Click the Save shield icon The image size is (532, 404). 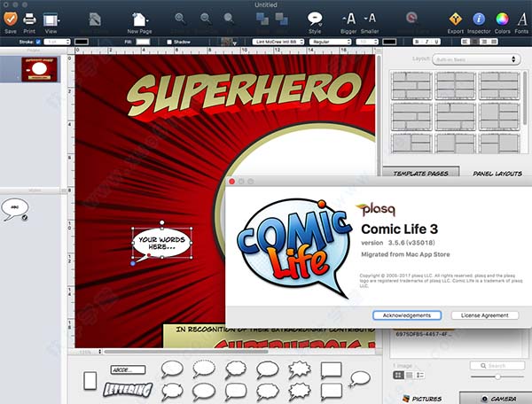click(x=11, y=19)
